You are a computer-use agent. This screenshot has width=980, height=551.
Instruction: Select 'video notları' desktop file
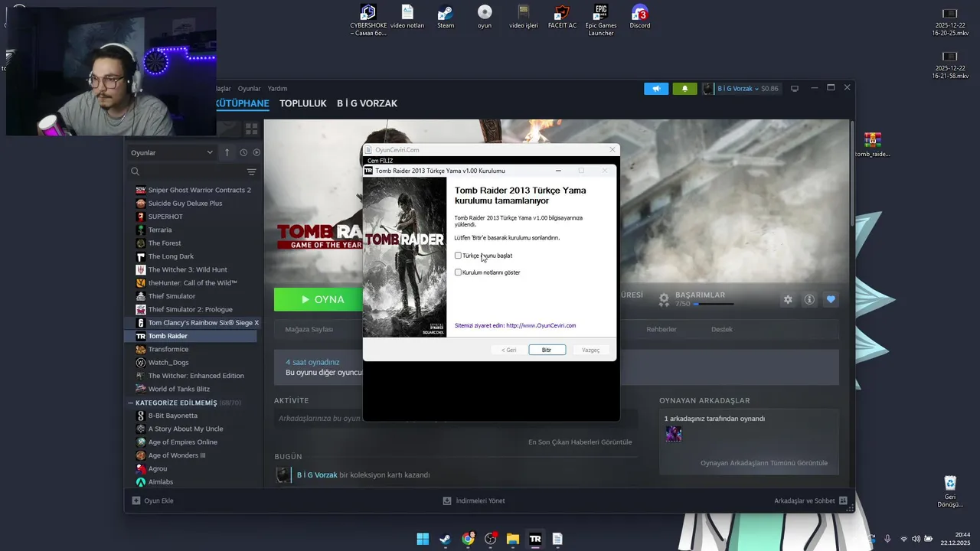pyautogui.click(x=407, y=16)
